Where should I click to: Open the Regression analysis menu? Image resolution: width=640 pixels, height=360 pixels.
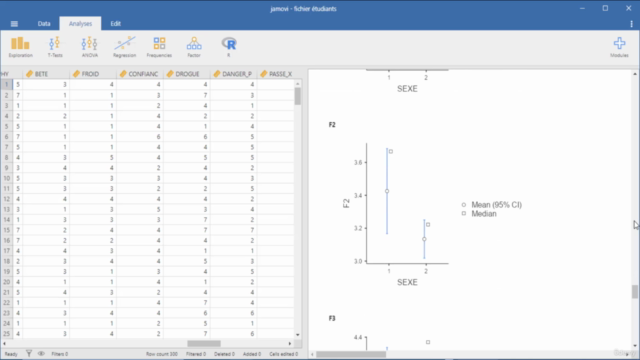pos(124,47)
